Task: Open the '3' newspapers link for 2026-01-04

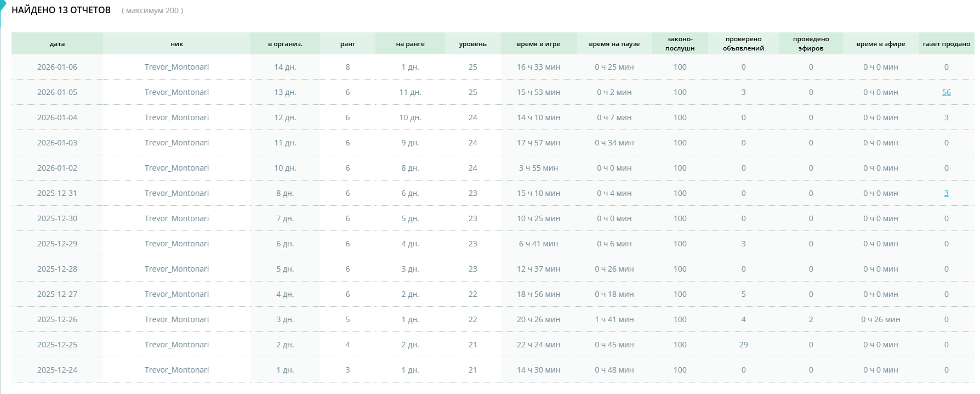Action: [946, 117]
